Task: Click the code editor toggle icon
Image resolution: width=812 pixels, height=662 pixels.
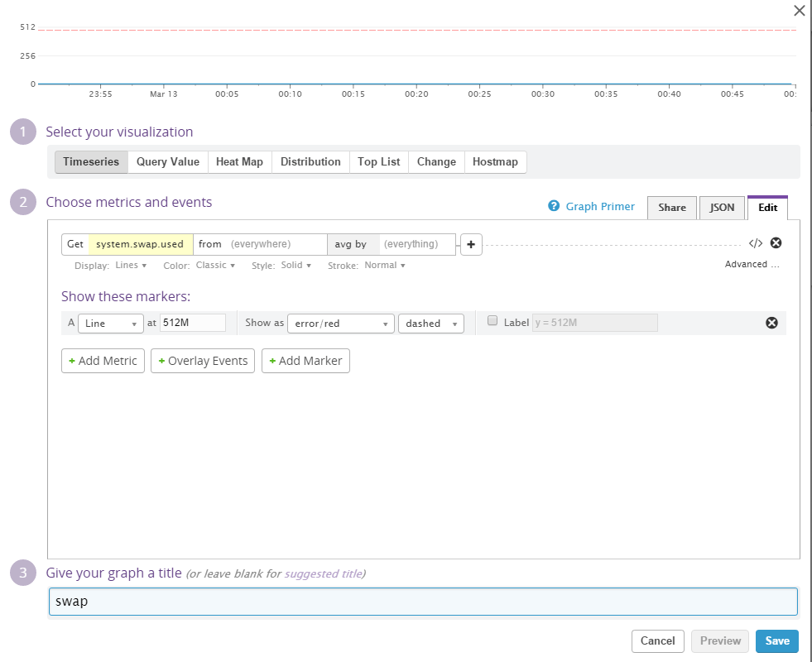Action: coord(755,243)
